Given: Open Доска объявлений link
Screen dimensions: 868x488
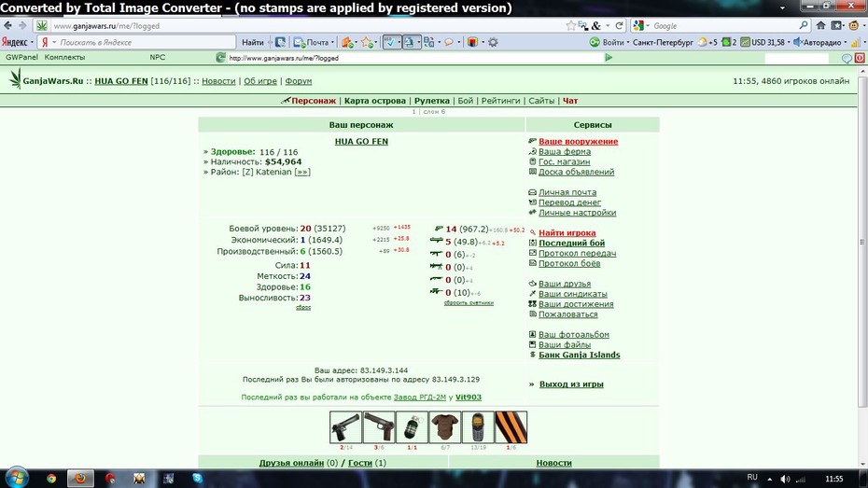Looking at the screenshot, I should point(576,172).
